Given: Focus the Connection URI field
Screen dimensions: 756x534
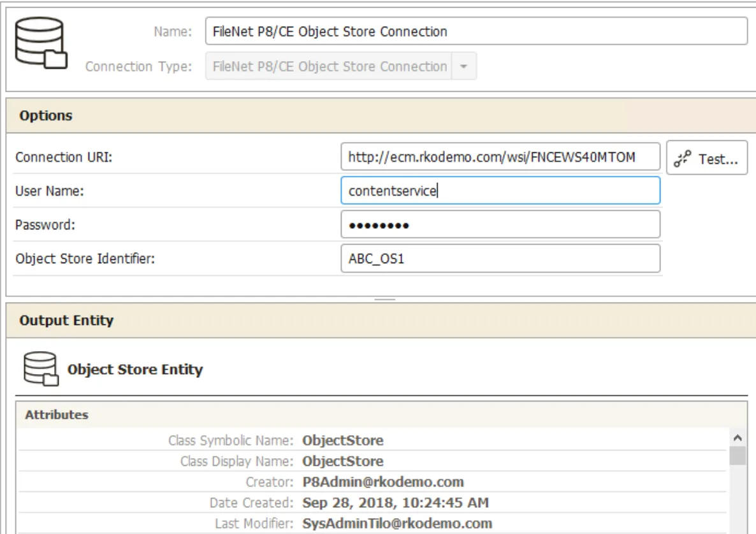Looking at the screenshot, I should pyautogui.click(x=500, y=157).
